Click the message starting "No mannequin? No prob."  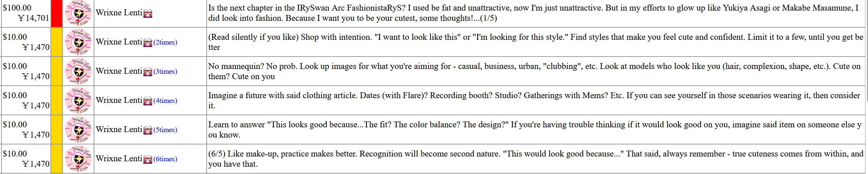tap(534, 71)
